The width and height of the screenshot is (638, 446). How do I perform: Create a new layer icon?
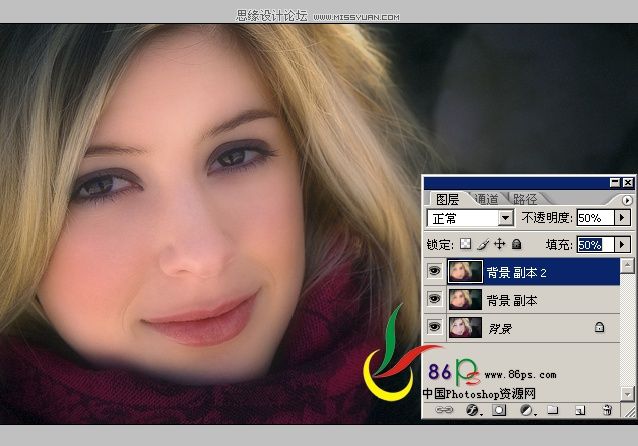(580, 410)
